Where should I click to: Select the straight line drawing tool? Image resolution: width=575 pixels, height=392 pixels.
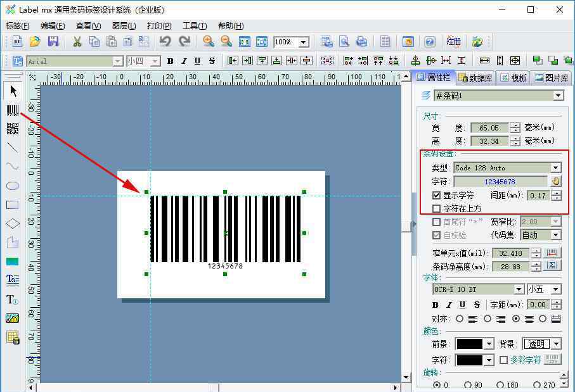pos(13,148)
